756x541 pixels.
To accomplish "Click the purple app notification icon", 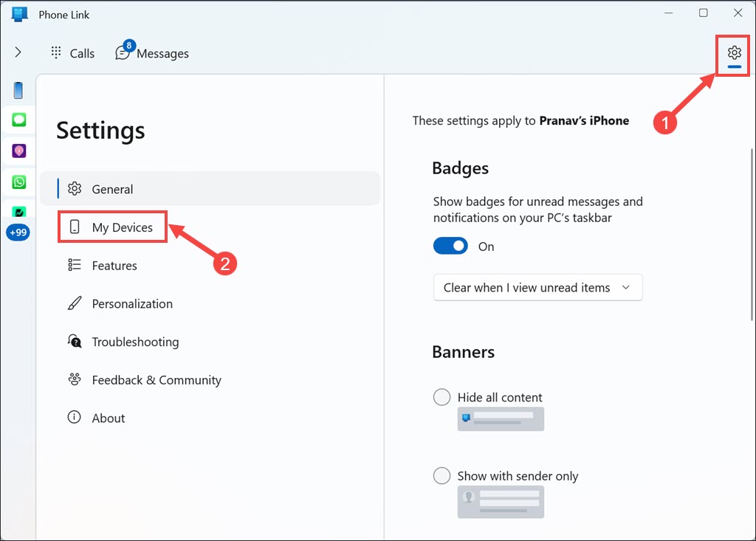I will click(18, 151).
